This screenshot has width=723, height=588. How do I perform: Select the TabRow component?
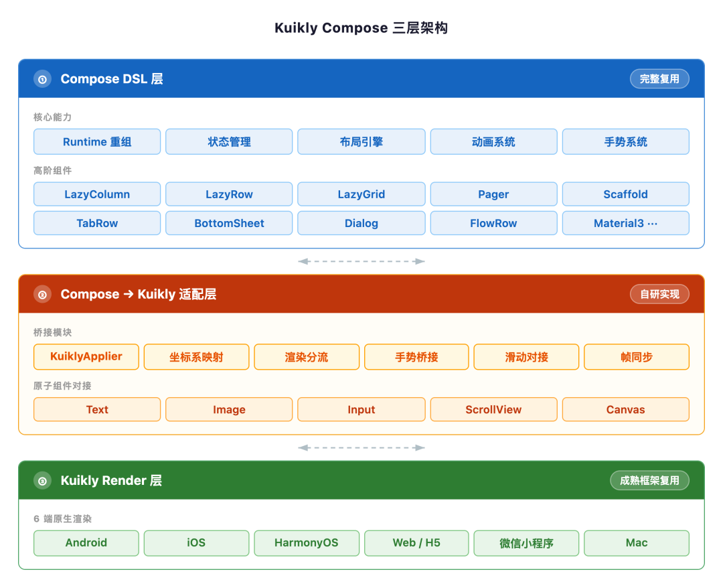click(97, 223)
